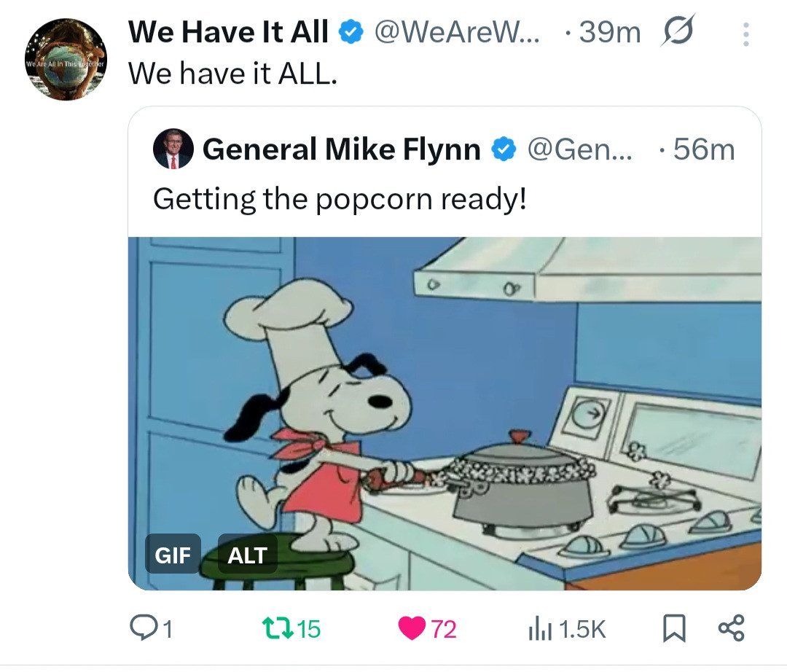This screenshot has width=787, height=672.
Task: Click the GIF badge on the image
Action: pos(173,555)
